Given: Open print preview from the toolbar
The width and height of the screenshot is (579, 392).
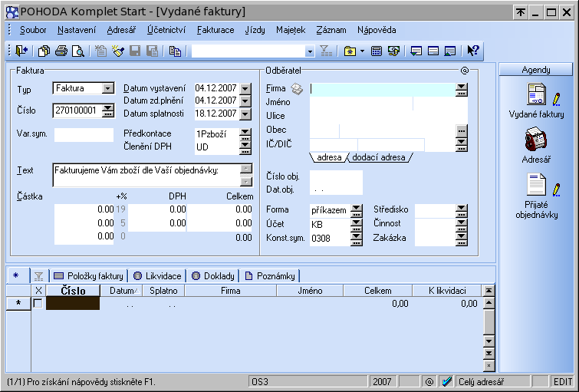Looking at the screenshot, I should point(77,51).
